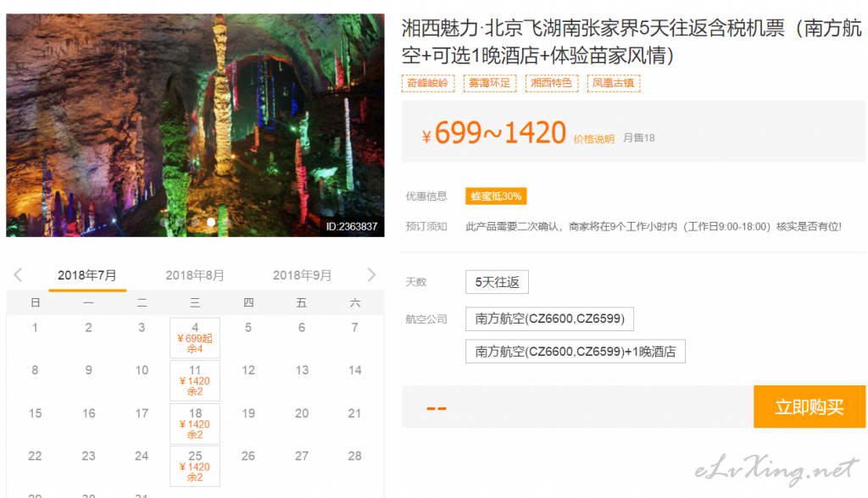Screen dimensions: 868x498
Task: Click calendar date 22
Action: click(35, 456)
